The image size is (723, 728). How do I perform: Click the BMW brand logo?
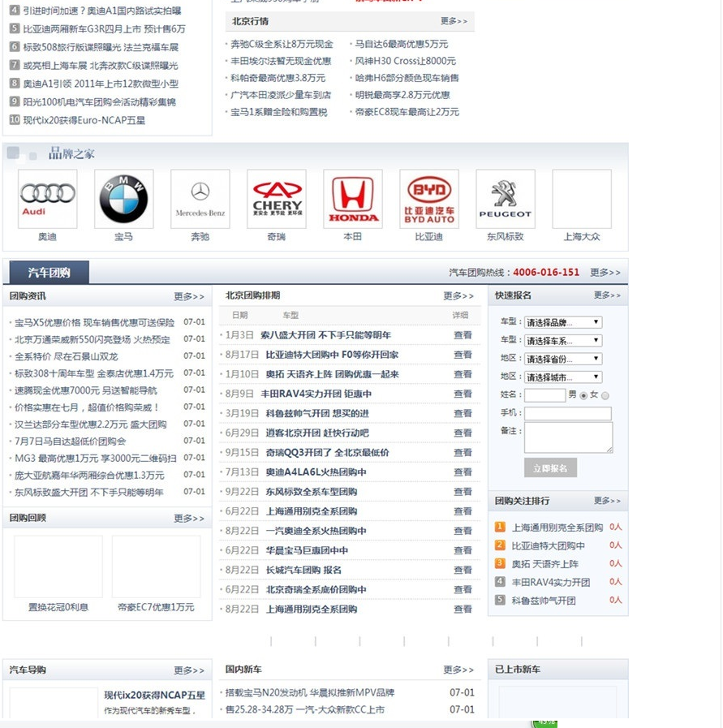click(x=123, y=197)
